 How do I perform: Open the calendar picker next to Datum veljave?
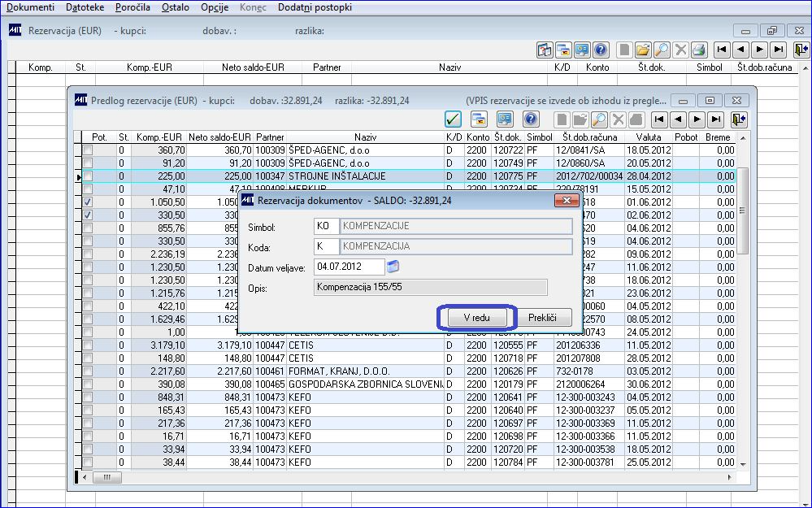pos(393,267)
